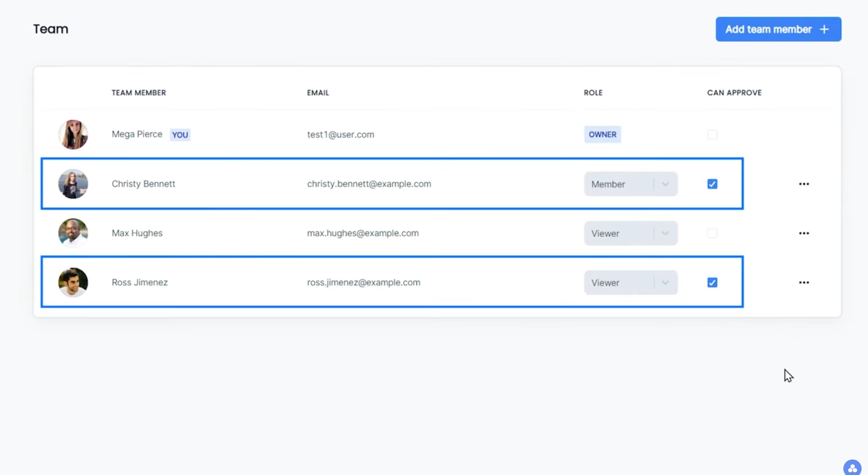The image size is (868, 475).
Task: Expand Max Hughes' Viewer role dropdown
Action: 631,233
